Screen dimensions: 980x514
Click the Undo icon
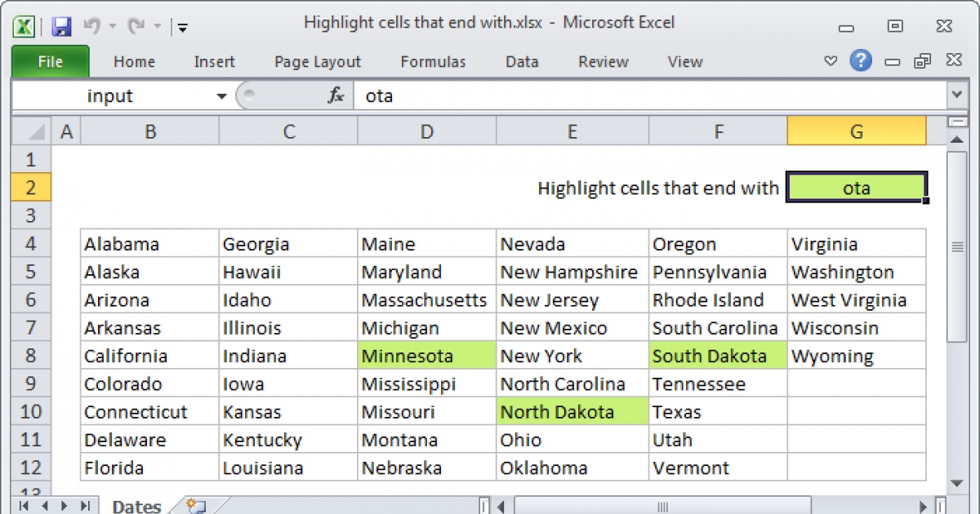[92, 25]
